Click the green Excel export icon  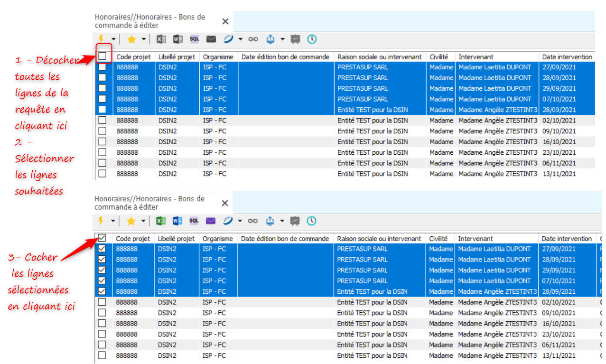[x=161, y=221]
